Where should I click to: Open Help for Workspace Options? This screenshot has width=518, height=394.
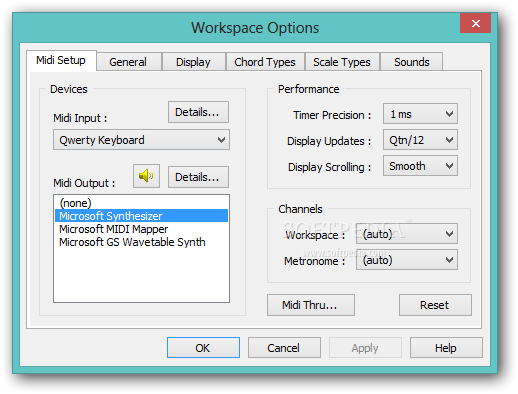pos(446,348)
